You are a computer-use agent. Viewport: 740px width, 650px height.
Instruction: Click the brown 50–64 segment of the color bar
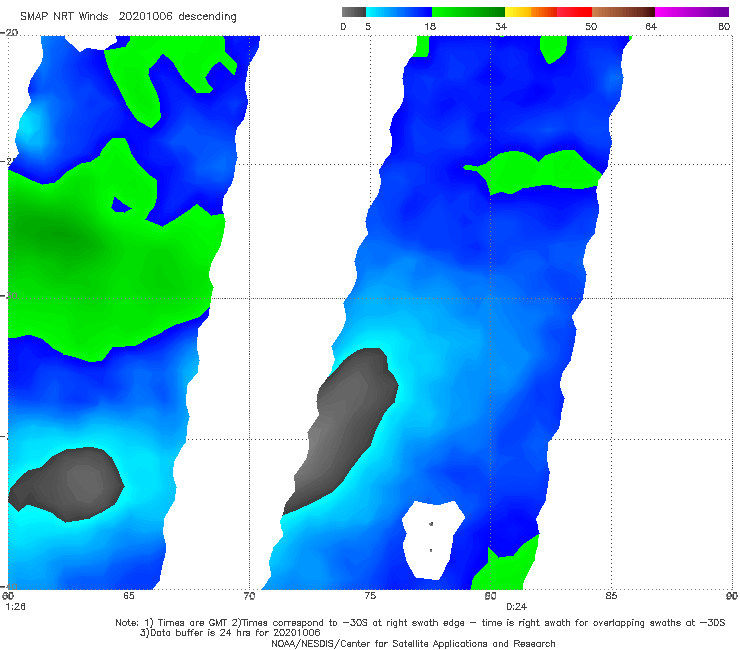coord(623,12)
